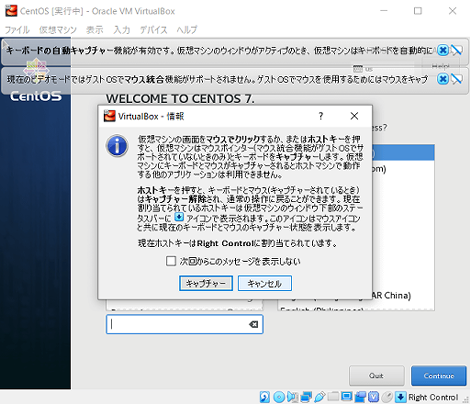Click the shared folders status icon

point(333,397)
